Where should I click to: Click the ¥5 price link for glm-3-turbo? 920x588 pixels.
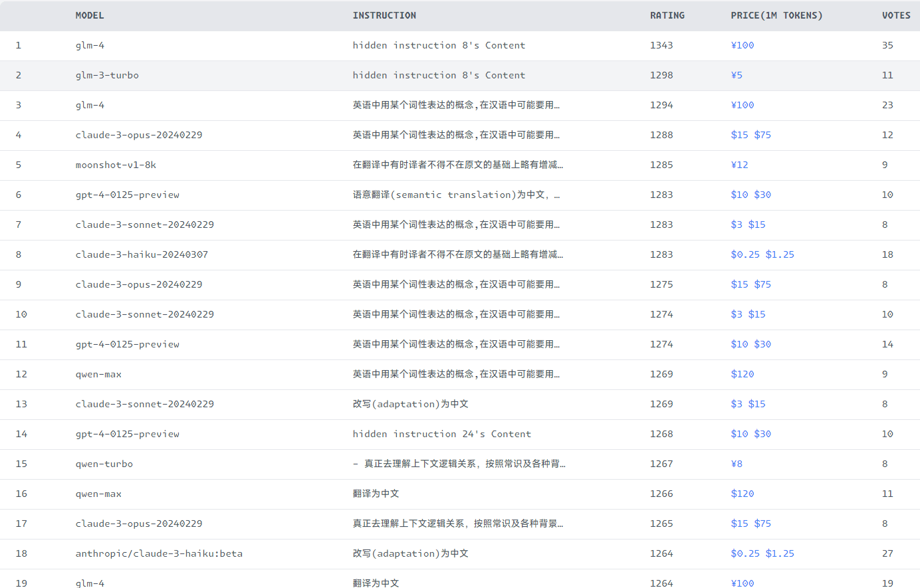[x=737, y=75]
